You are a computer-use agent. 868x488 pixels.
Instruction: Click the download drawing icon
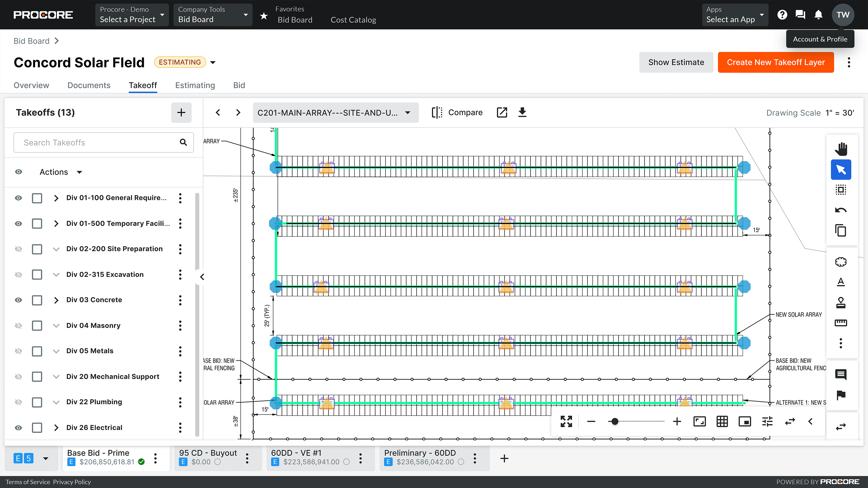click(522, 112)
